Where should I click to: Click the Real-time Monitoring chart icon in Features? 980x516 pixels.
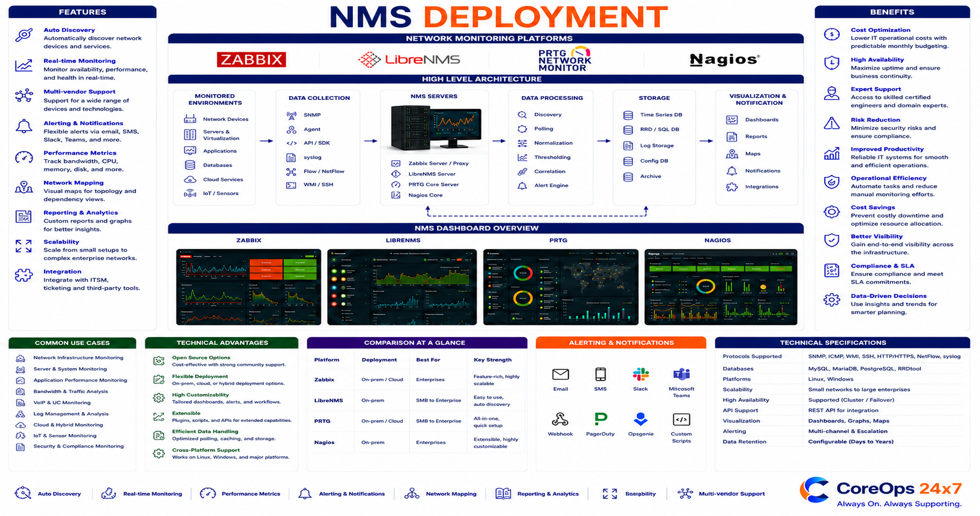coord(24,66)
